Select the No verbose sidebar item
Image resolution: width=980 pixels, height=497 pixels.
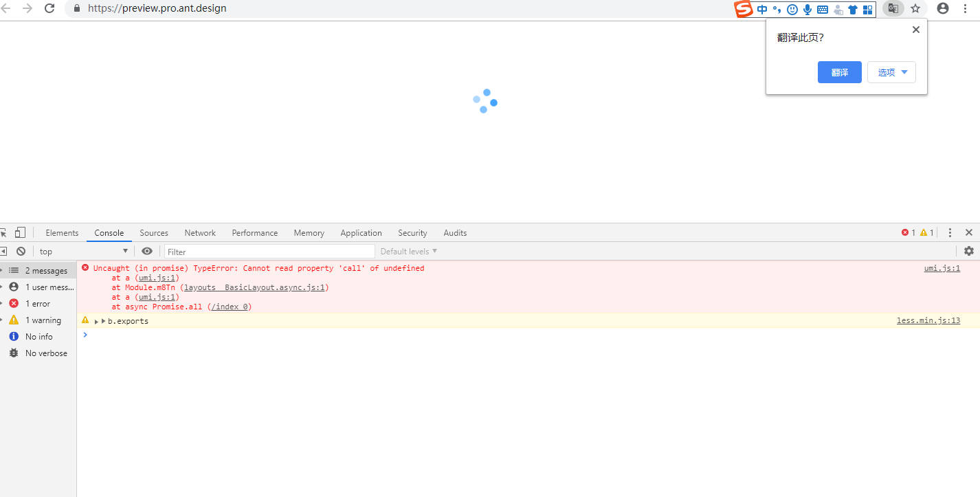[x=38, y=353]
